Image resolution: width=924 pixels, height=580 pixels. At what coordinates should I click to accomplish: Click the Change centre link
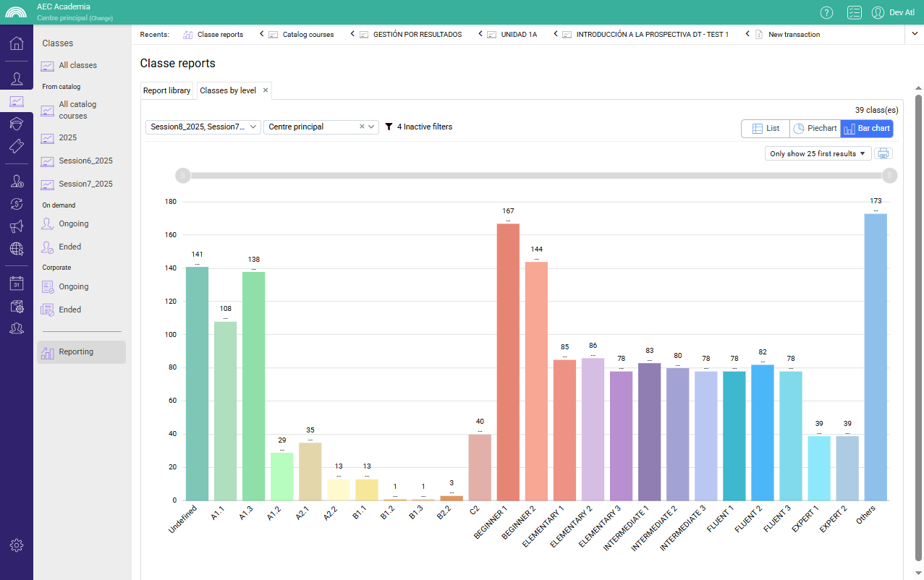101,17
